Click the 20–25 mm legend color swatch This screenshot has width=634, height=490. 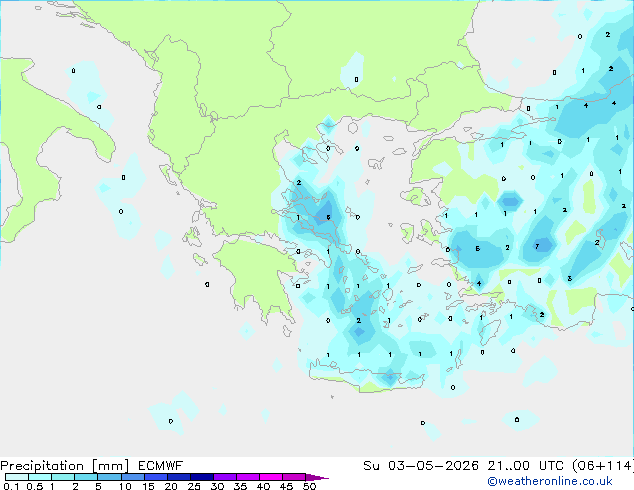[x=179, y=477]
